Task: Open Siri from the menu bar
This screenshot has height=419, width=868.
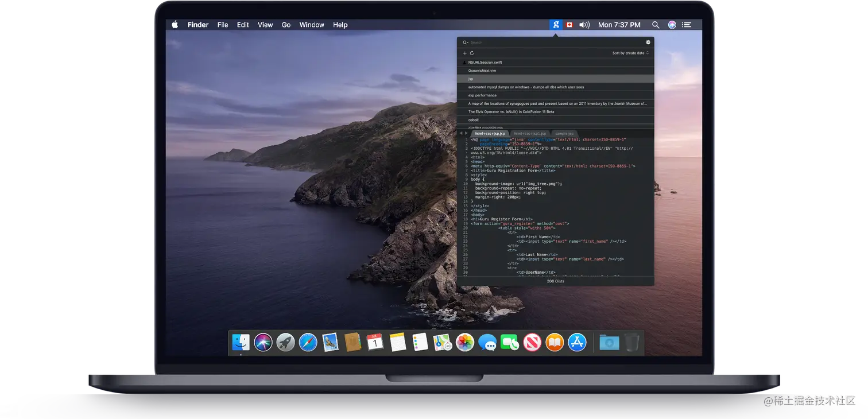Action: [x=672, y=25]
